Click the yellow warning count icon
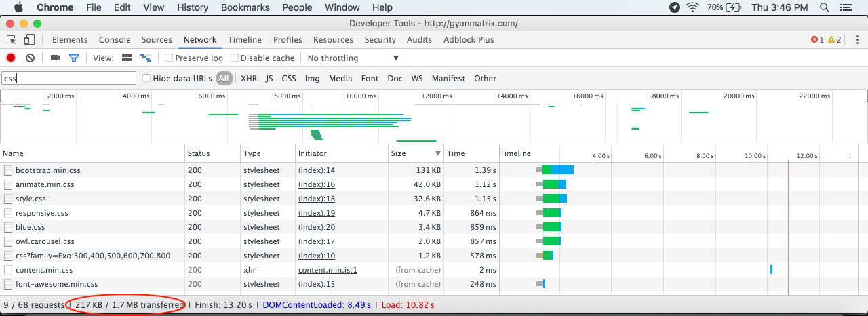This screenshot has height=316, width=868. 831,40
